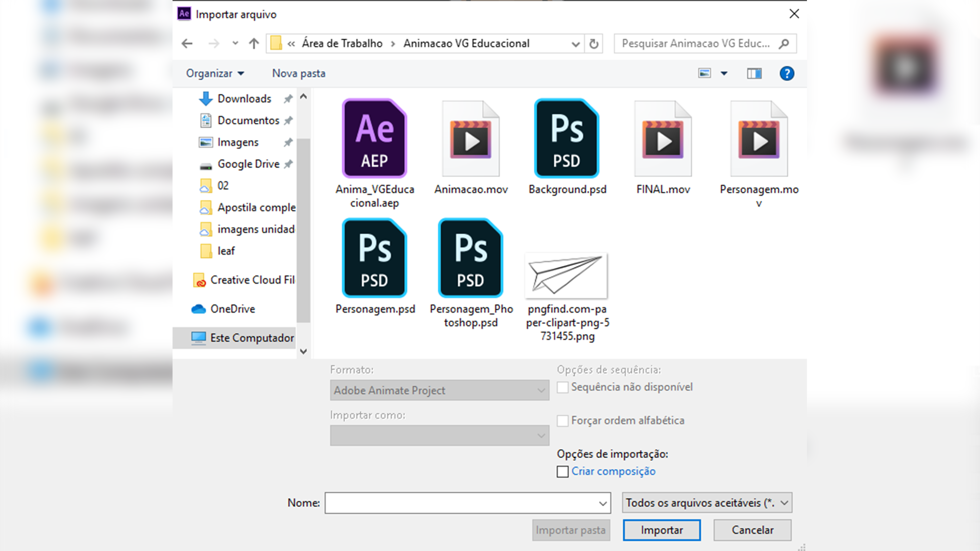The height and width of the screenshot is (551, 980).
Task: Click the Importar button
Action: [x=661, y=530]
